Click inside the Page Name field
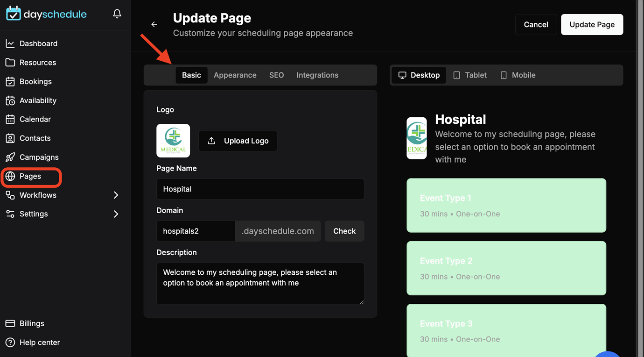The image size is (644, 357). coord(260,189)
